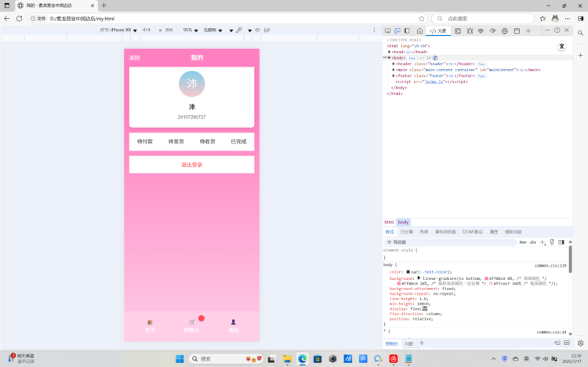This screenshot has width=588, height=367.
Task: Open the flexbox editor icon next to display: flex
Action: coord(425,308)
